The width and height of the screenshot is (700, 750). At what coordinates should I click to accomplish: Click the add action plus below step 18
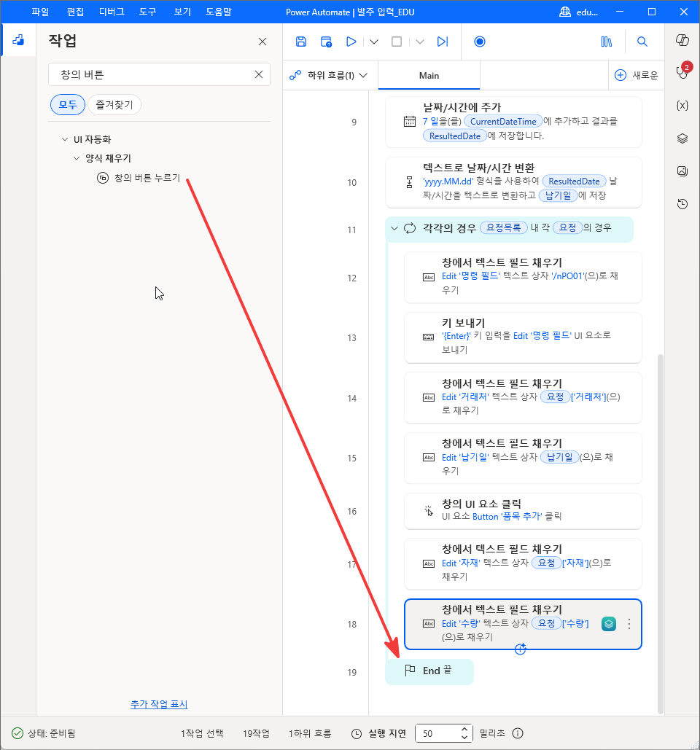(520, 649)
